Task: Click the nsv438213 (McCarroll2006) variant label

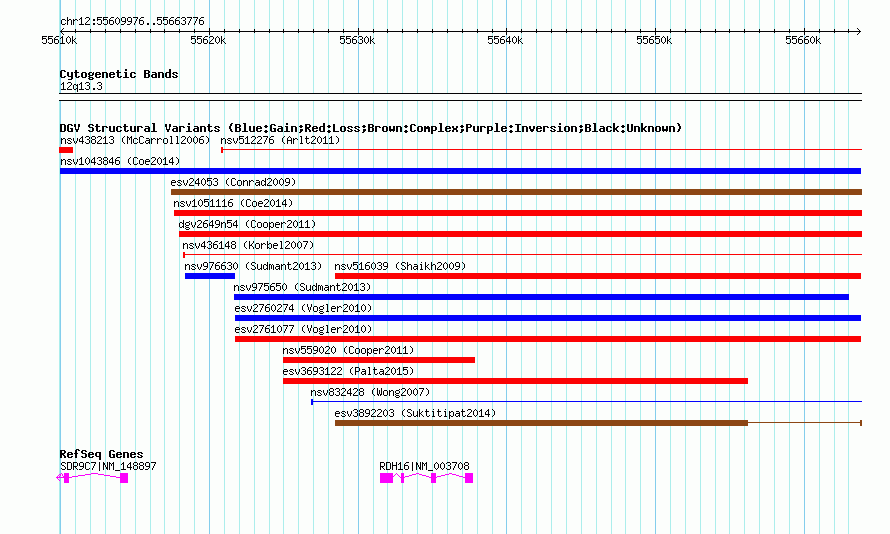Action: (135, 140)
